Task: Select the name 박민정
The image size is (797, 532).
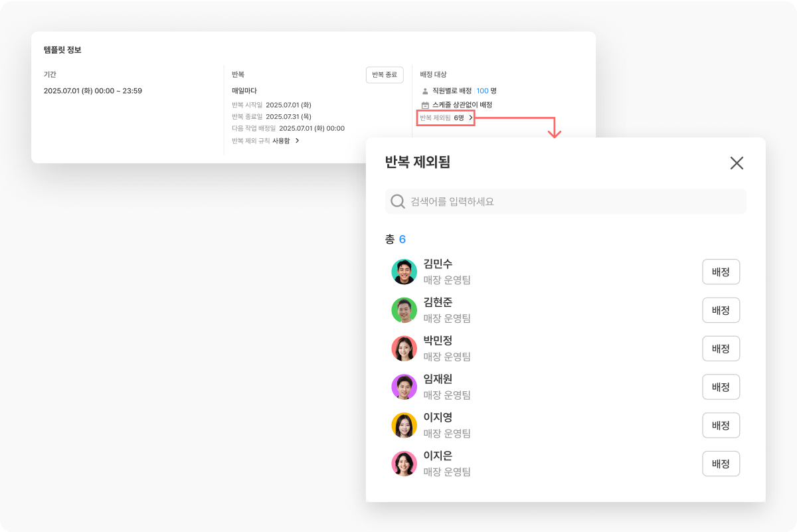Action: coord(438,341)
